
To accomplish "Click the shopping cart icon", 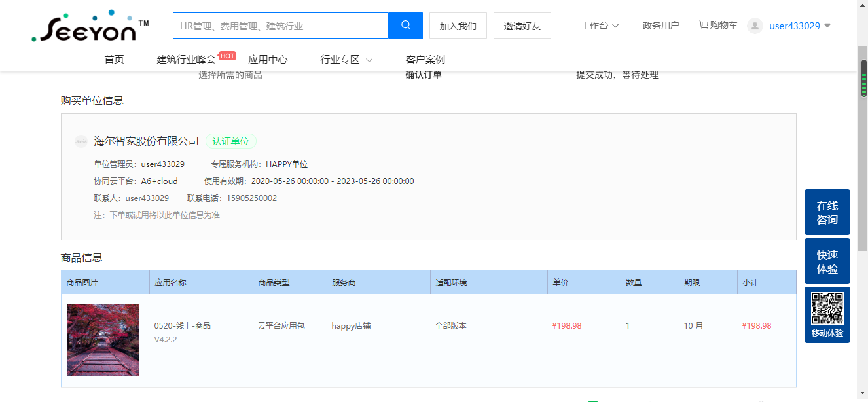I will tap(704, 25).
